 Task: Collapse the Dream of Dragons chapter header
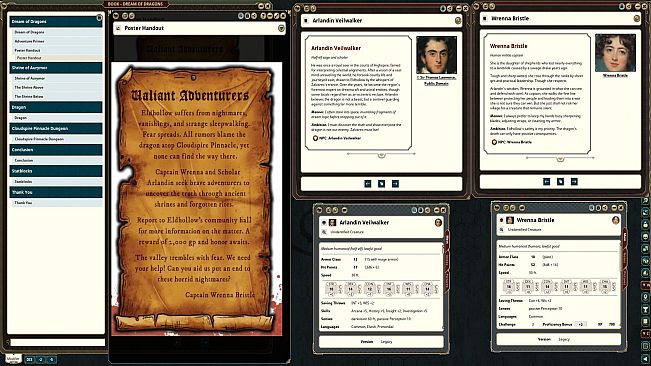click(x=56, y=22)
